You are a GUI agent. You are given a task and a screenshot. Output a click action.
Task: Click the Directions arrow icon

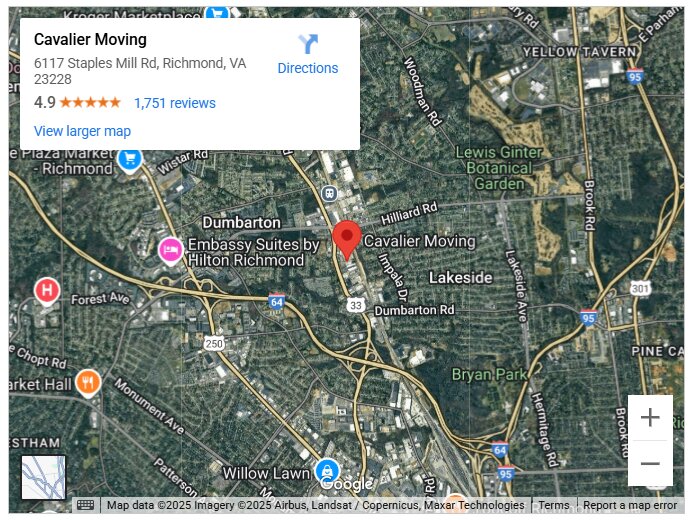coord(308,44)
